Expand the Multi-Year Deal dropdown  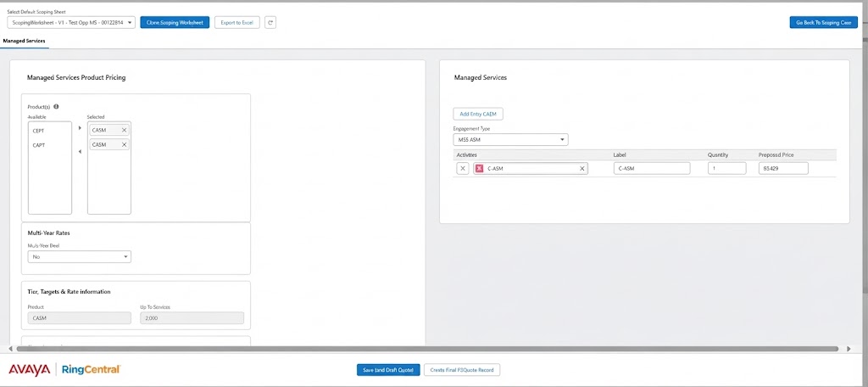click(79, 256)
